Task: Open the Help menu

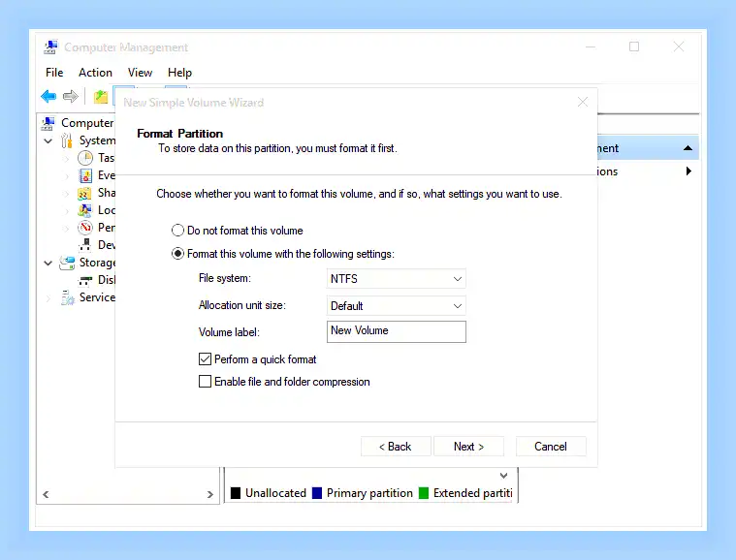Action: tap(179, 73)
